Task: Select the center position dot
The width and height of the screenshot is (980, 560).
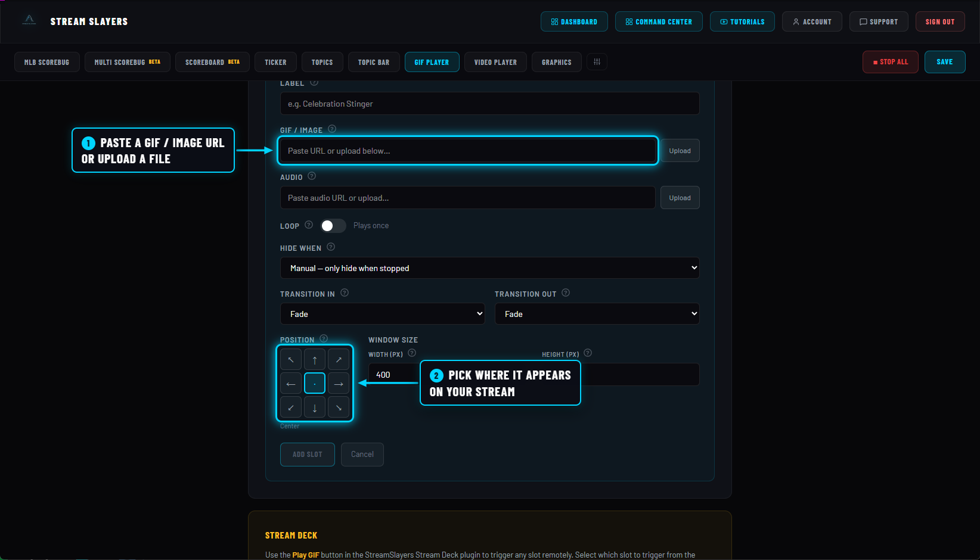Action: coord(315,384)
